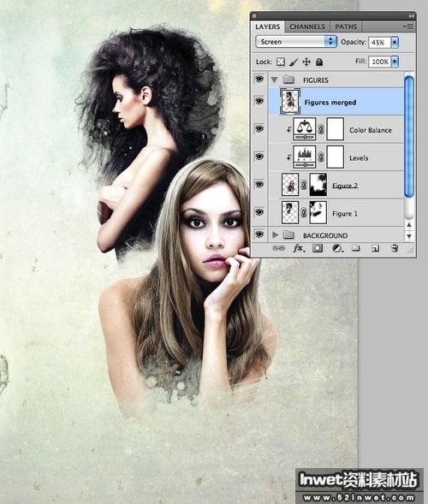
Task: Collapse the FIGURES group
Action: [274, 80]
